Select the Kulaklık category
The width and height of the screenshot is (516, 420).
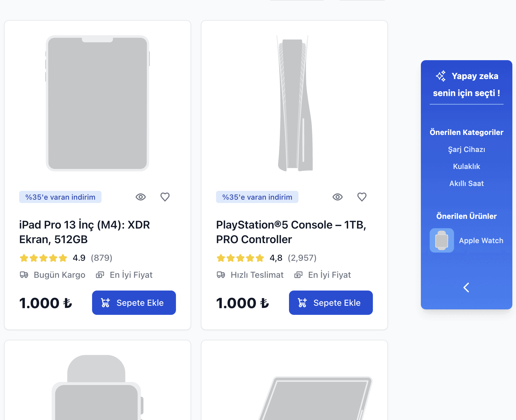point(466,166)
